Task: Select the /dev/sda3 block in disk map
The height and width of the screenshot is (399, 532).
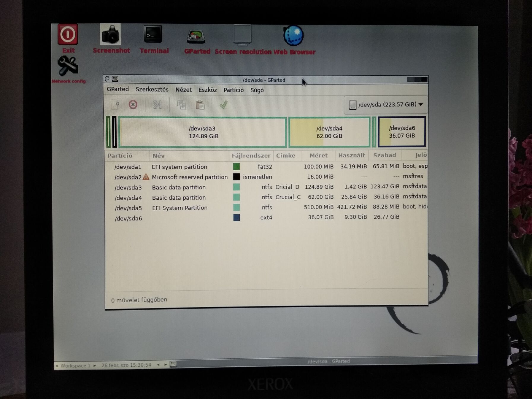Action: click(x=203, y=132)
